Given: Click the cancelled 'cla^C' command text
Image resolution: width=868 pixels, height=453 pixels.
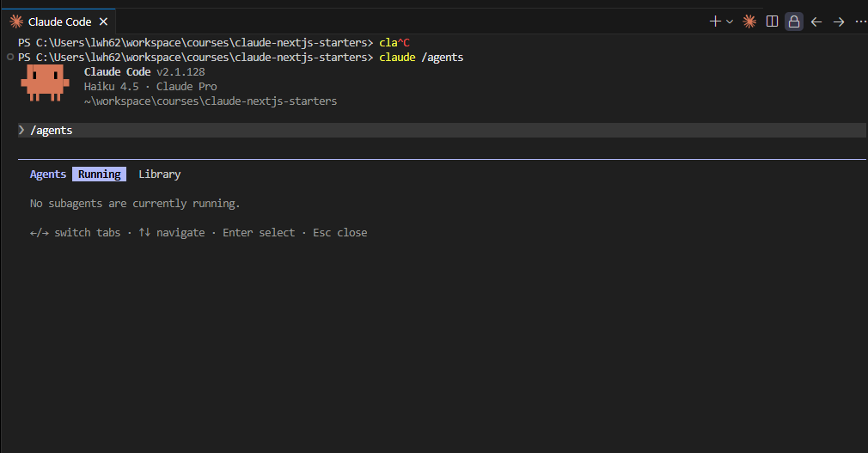Looking at the screenshot, I should click(394, 43).
